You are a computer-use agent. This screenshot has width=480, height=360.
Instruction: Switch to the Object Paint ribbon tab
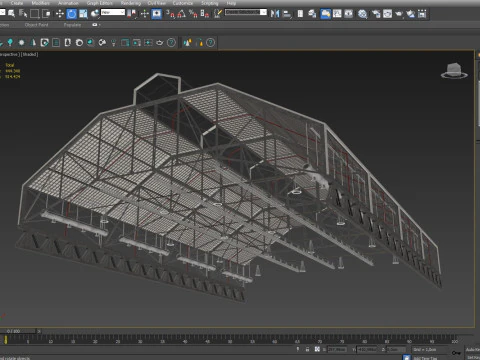click(36, 25)
